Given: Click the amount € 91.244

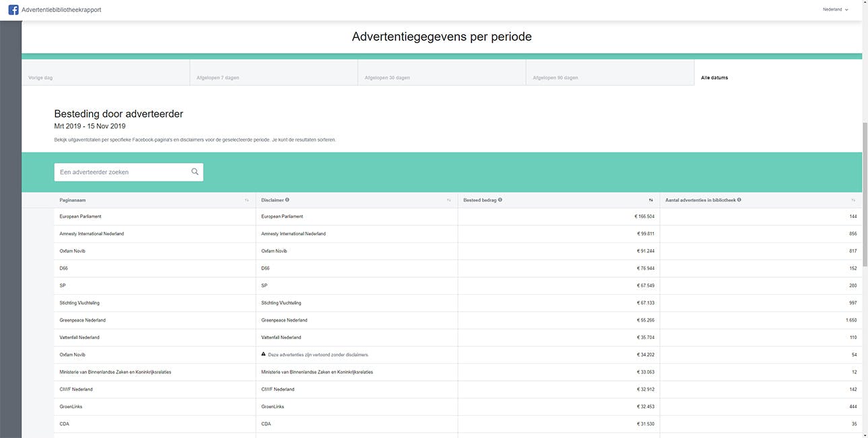Looking at the screenshot, I should pos(645,251).
